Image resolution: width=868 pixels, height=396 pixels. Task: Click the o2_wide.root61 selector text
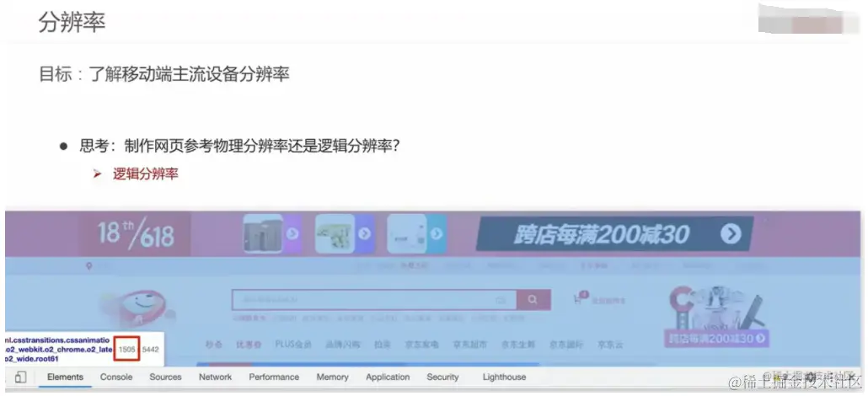click(x=31, y=359)
